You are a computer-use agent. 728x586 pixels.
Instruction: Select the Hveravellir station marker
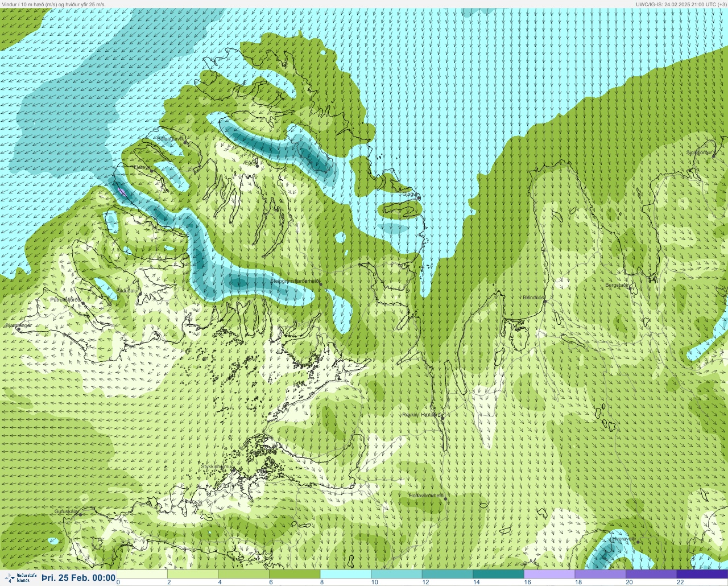click(x=638, y=542)
